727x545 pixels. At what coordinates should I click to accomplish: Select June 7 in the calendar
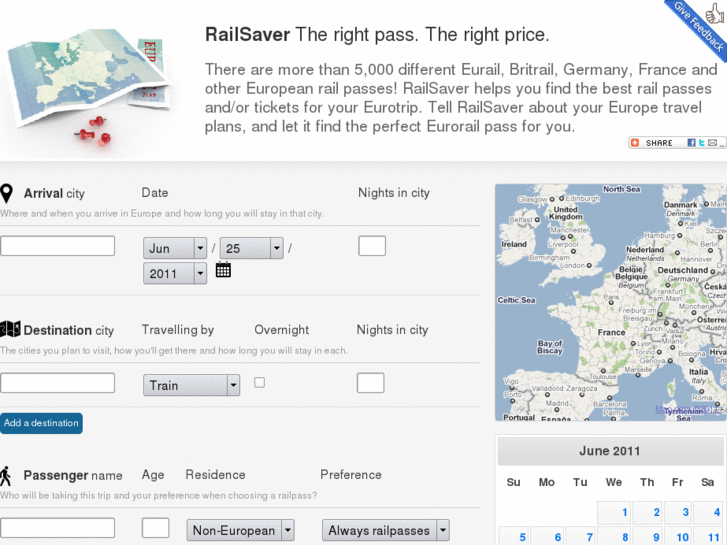(x=580, y=536)
